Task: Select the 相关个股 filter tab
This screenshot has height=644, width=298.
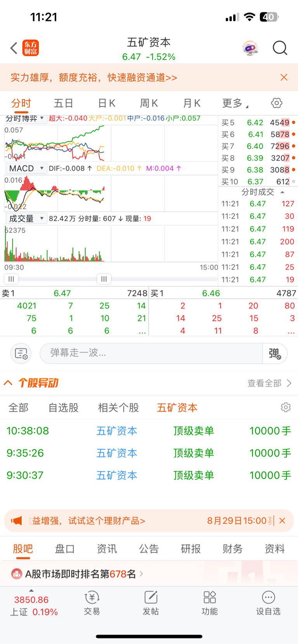Action: point(118,408)
